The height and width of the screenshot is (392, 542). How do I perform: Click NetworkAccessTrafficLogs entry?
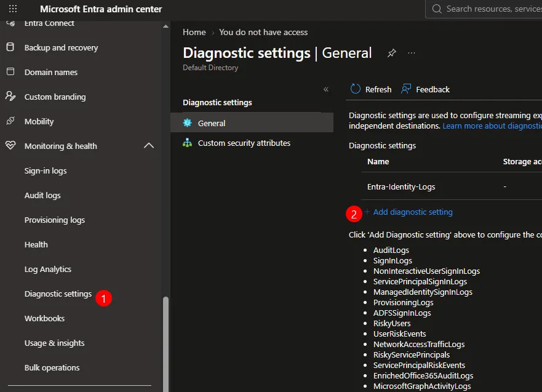(419, 344)
